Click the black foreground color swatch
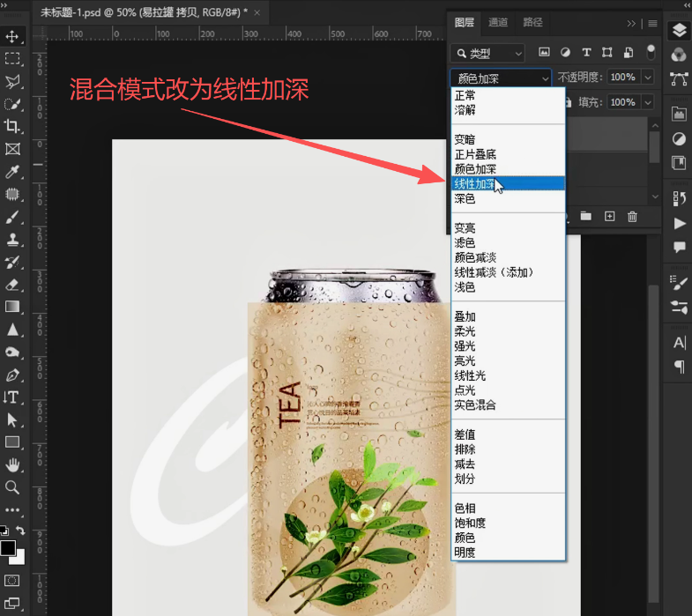The width and height of the screenshot is (692, 616). click(7, 547)
